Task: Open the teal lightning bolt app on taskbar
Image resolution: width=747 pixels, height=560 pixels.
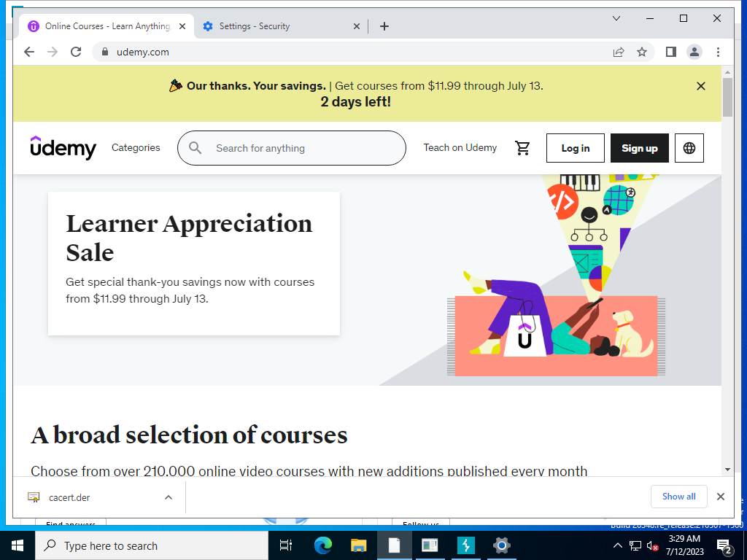Action: tap(465, 545)
